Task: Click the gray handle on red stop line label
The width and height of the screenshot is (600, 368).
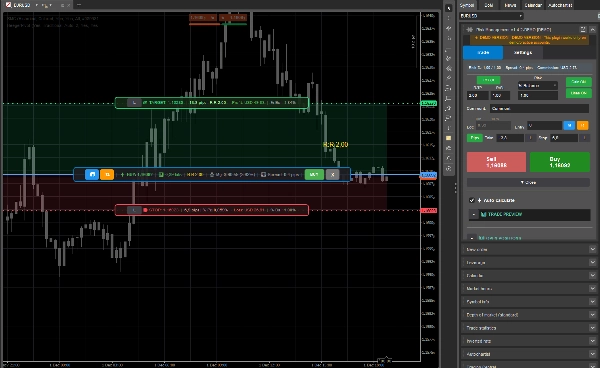Action: click(x=134, y=210)
